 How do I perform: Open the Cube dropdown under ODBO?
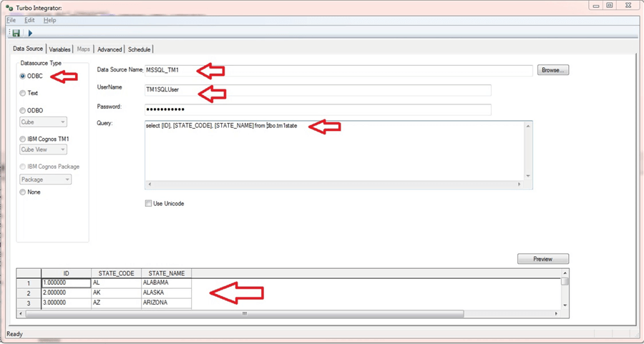click(43, 122)
